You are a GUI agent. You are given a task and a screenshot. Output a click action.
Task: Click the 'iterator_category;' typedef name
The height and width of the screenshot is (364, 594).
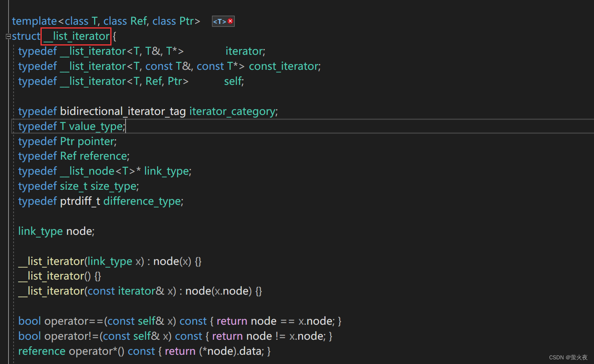click(x=233, y=111)
